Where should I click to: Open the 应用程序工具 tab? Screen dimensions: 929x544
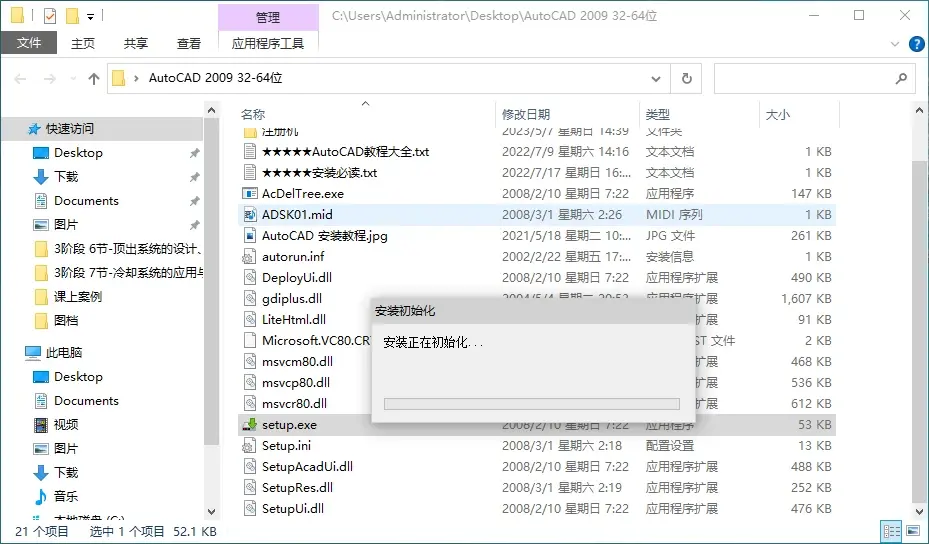268,43
